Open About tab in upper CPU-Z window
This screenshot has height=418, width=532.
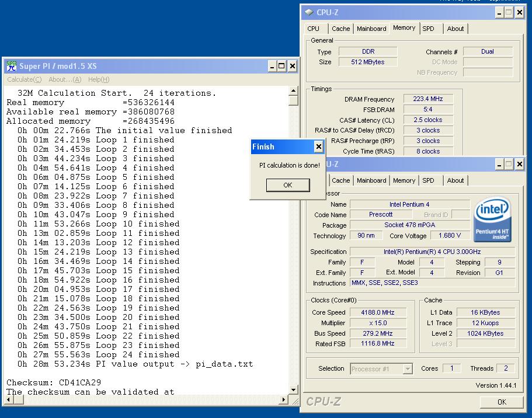click(455, 29)
